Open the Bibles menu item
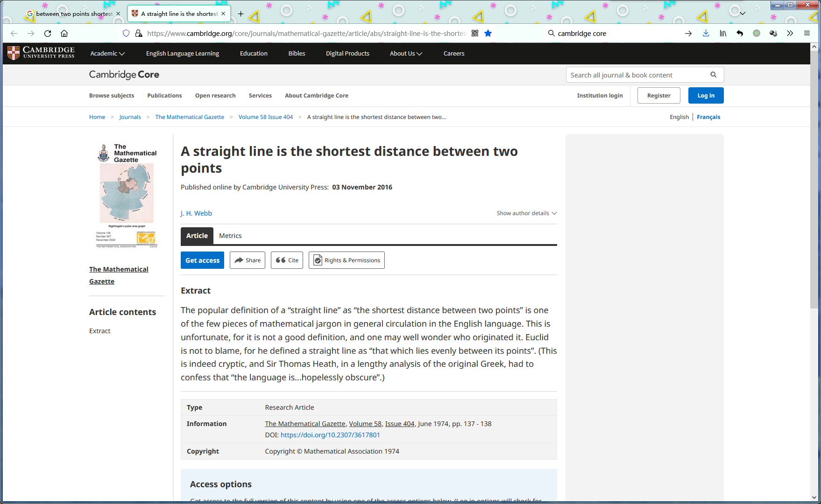The image size is (821, 504). [297, 54]
